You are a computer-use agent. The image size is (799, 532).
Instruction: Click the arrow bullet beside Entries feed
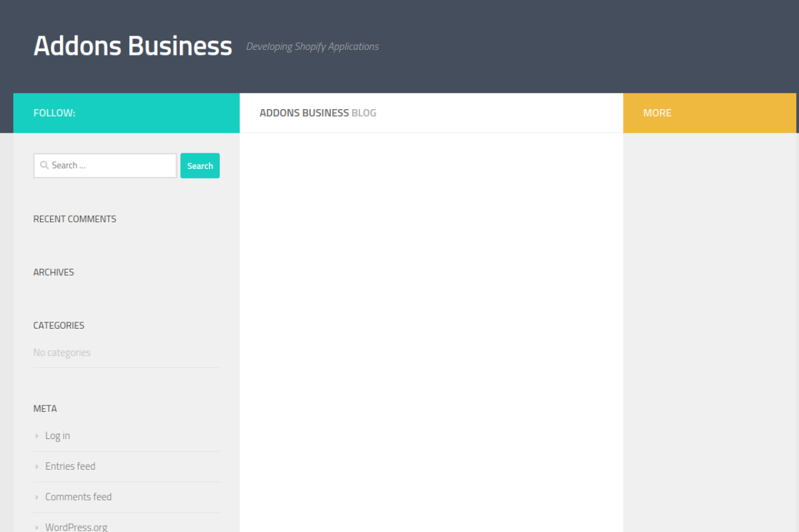tap(37, 467)
